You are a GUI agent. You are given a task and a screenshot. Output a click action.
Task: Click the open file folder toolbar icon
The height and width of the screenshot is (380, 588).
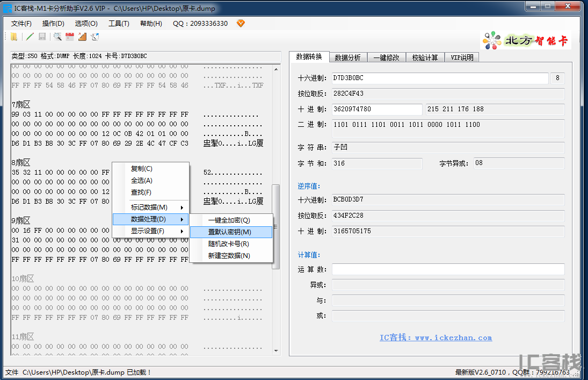14,37
